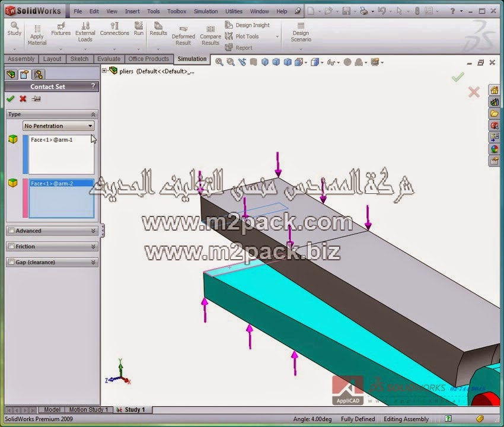Click Compare Results icon
Viewport: 504px width, 427px height.
click(x=210, y=36)
